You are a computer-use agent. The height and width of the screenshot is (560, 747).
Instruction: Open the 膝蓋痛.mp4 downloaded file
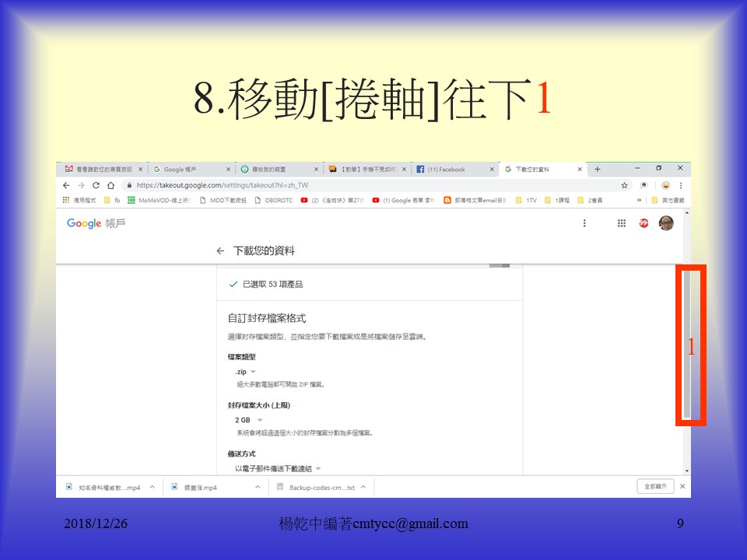pyautogui.click(x=200, y=487)
